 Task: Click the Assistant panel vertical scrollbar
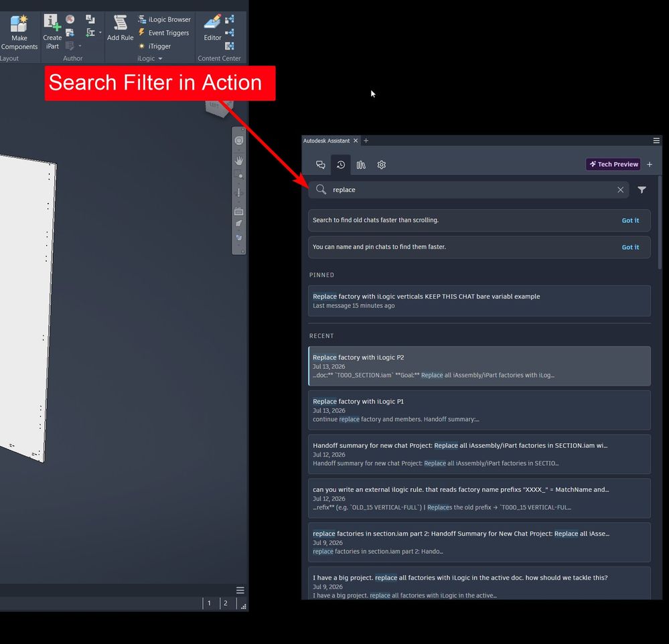660,223
